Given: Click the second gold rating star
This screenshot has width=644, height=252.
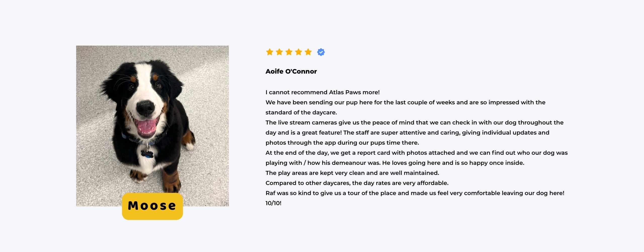Looking at the screenshot, I should click(279, 52).
